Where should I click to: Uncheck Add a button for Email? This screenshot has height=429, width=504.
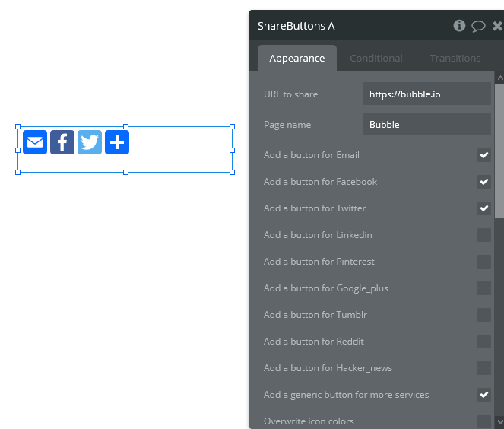click(483, 155)
